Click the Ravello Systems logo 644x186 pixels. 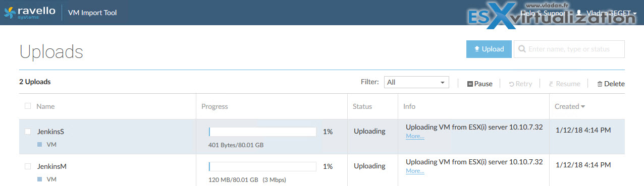pos(29,12)
